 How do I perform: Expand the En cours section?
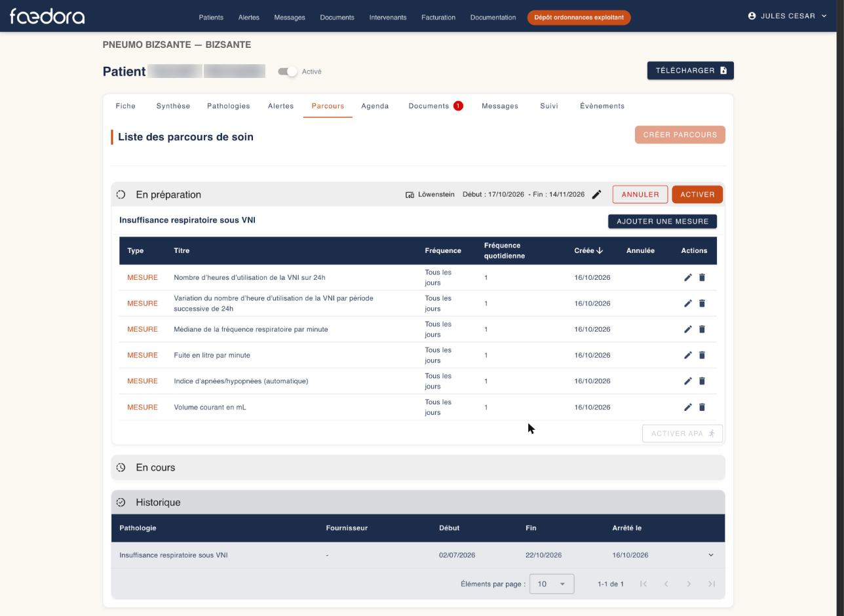point(418,467)
